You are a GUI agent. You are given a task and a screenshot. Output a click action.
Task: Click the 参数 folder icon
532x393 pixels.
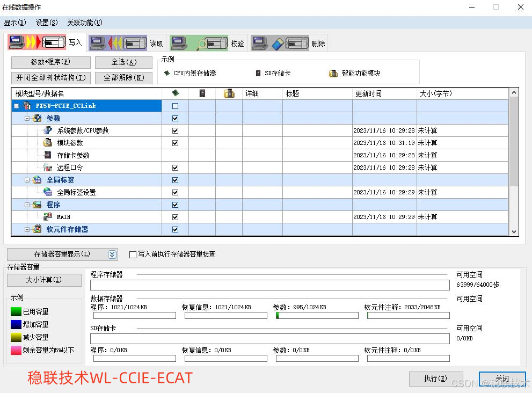point(37,118)
